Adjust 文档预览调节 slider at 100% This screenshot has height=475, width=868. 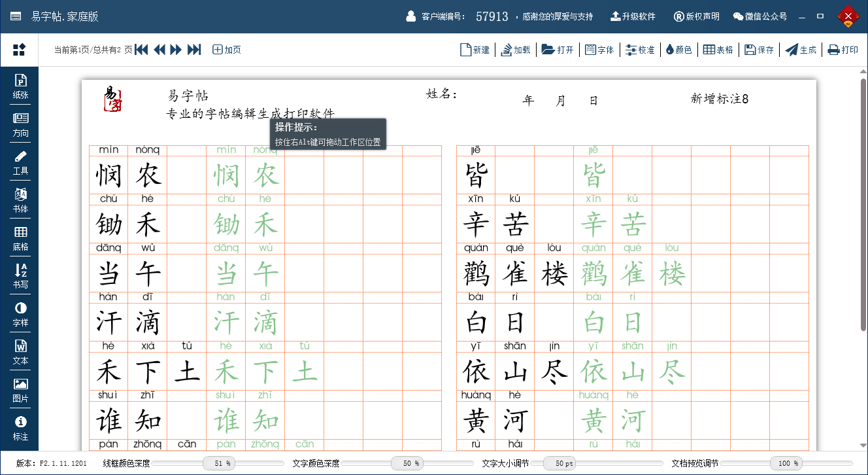pyautogui.click(x=786, y=463)
